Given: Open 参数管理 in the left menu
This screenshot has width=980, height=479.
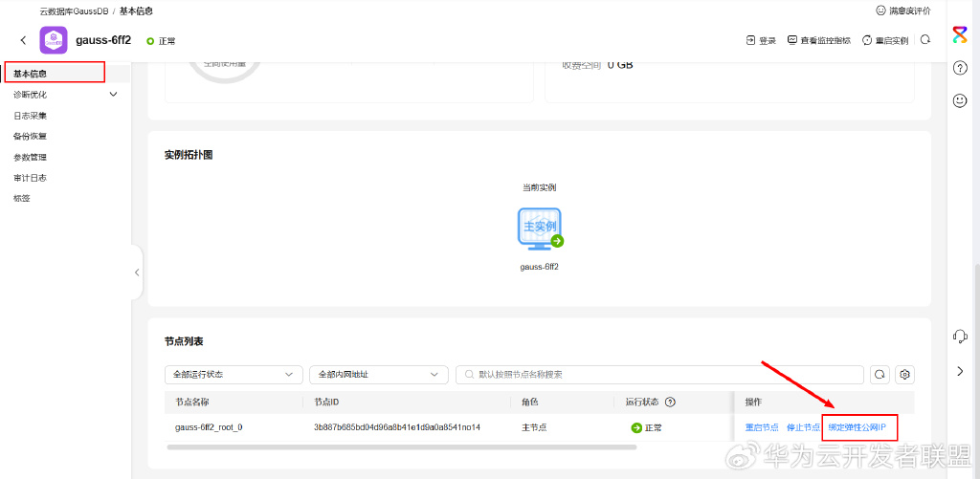Looking at the screenshot, I should pos(30,157).
